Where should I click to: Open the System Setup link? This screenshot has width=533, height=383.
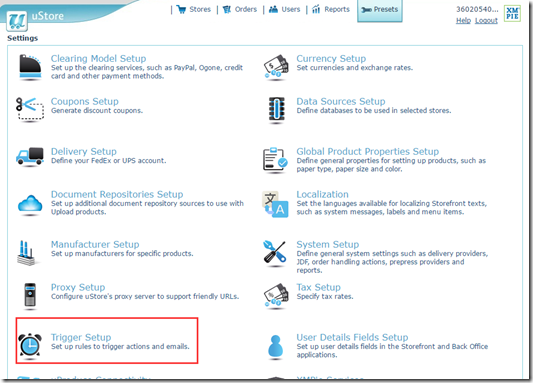[328, 244]
